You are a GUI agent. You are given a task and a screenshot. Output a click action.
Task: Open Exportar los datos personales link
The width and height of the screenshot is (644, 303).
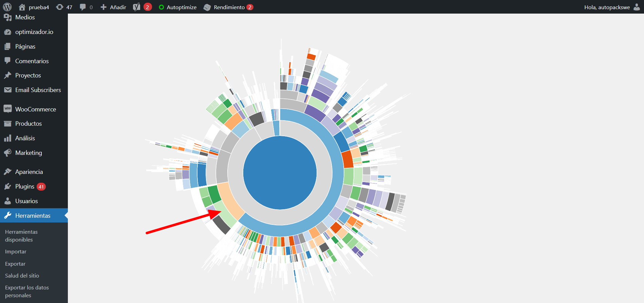tap(27, 291)
